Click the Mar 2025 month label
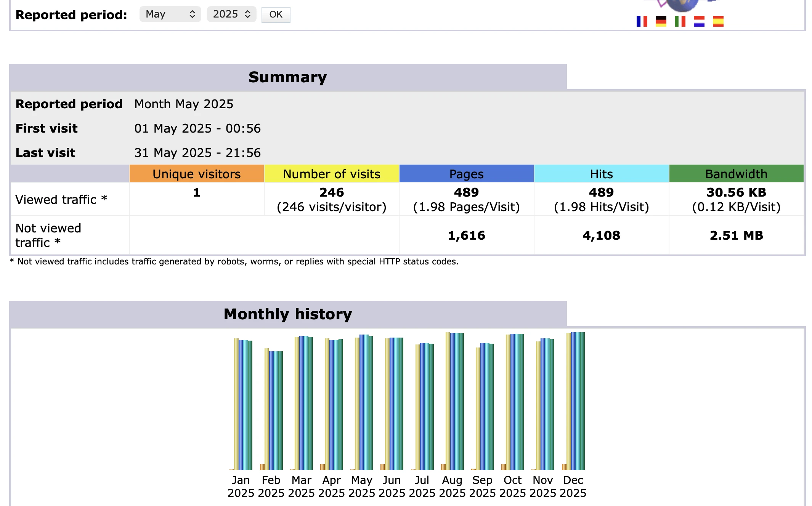Screen dimensions: 812x506 click(301, 487)
